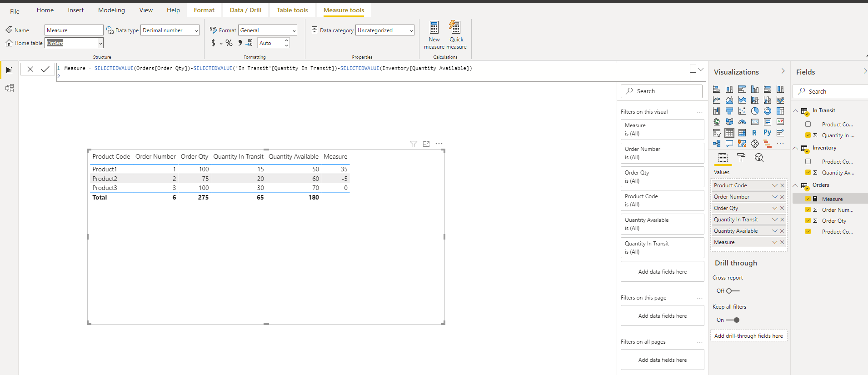868x375 pixels.
Task: Insert a Python visual
Action: coord(767,133)
